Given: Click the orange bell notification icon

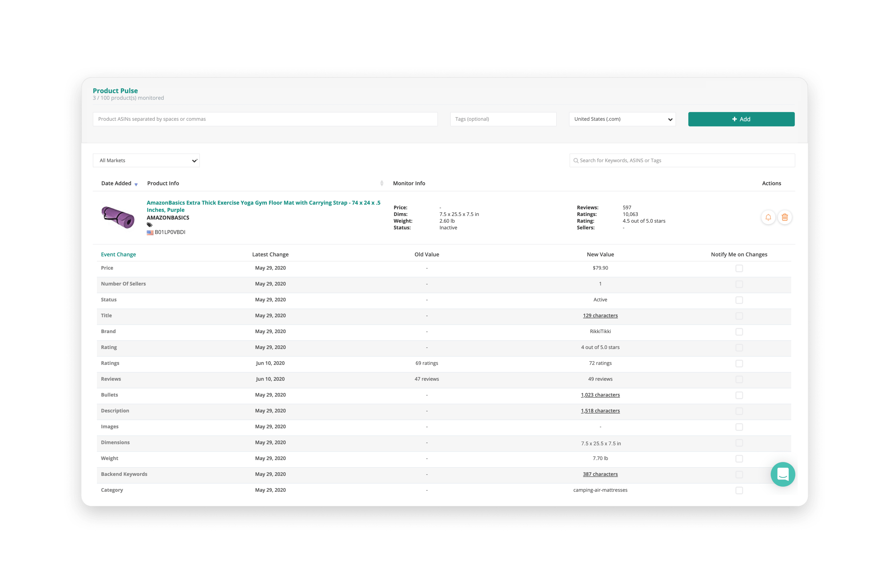Looking at the screenshot, I should (x=768, y=217).
